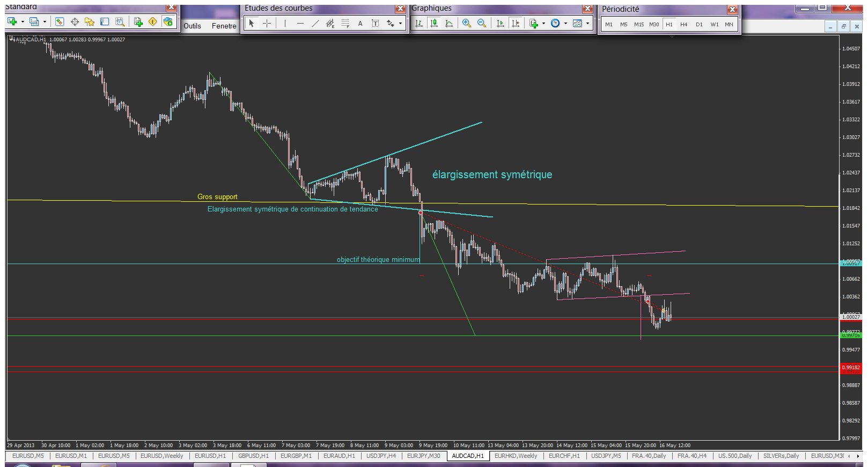Viewport: 868px width, 467px height.
Task: Expand the chart templates dropdown arrow
Action: [587, 23]
